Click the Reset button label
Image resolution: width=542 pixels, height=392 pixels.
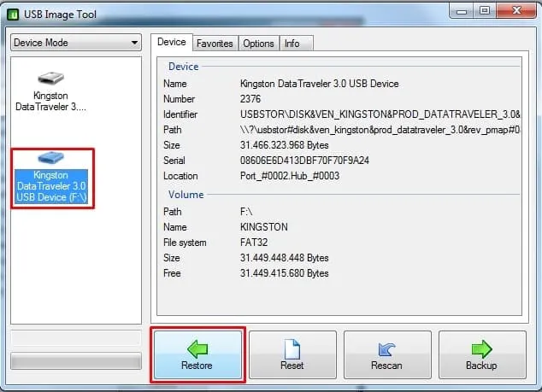coord(292,366)
